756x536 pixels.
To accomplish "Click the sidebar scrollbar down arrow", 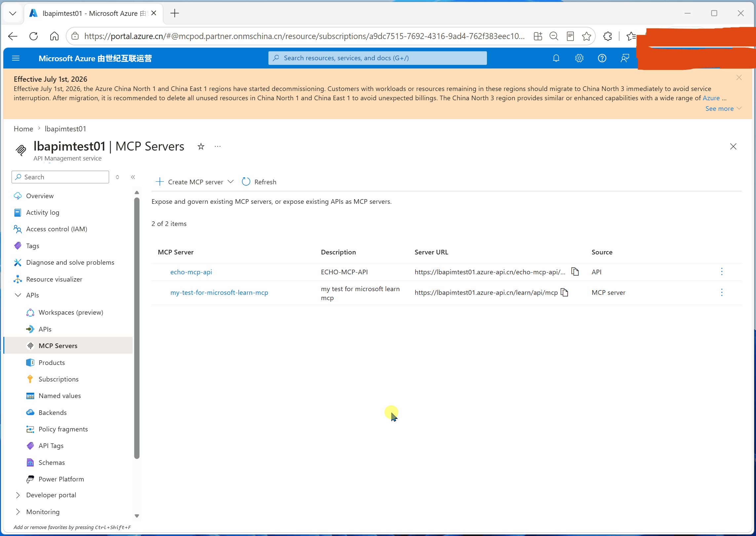I will click(x=137, y=516).
